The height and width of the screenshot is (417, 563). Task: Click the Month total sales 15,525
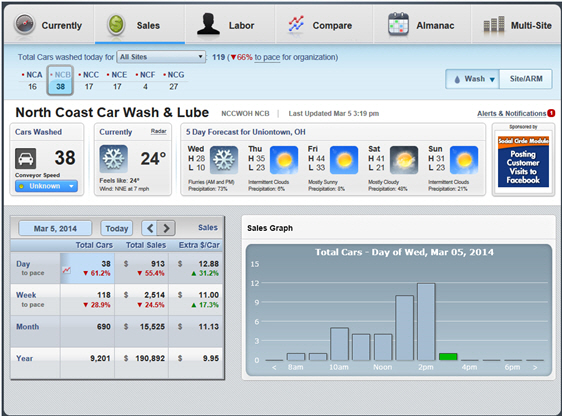click(x=153, y=327)
